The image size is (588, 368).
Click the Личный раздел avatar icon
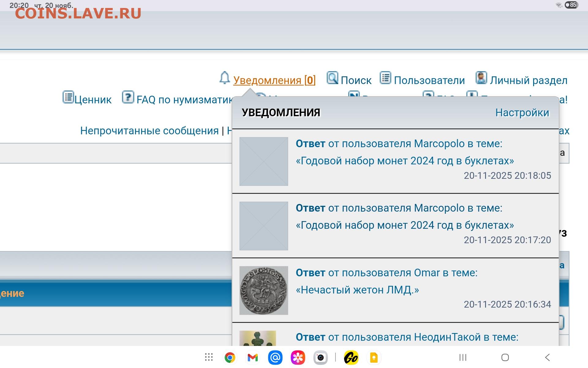click(481, 78)
